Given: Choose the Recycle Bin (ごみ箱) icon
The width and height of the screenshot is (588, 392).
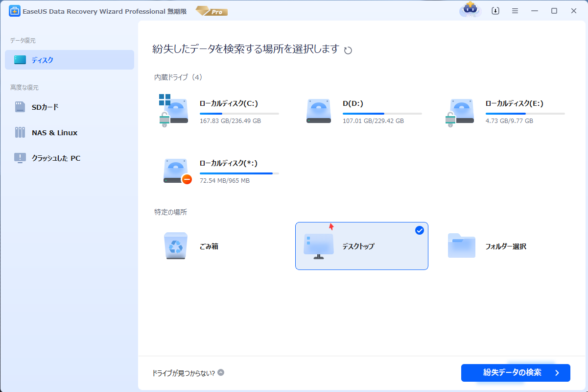Looking at the screenshot, I should tap(175, 246).
